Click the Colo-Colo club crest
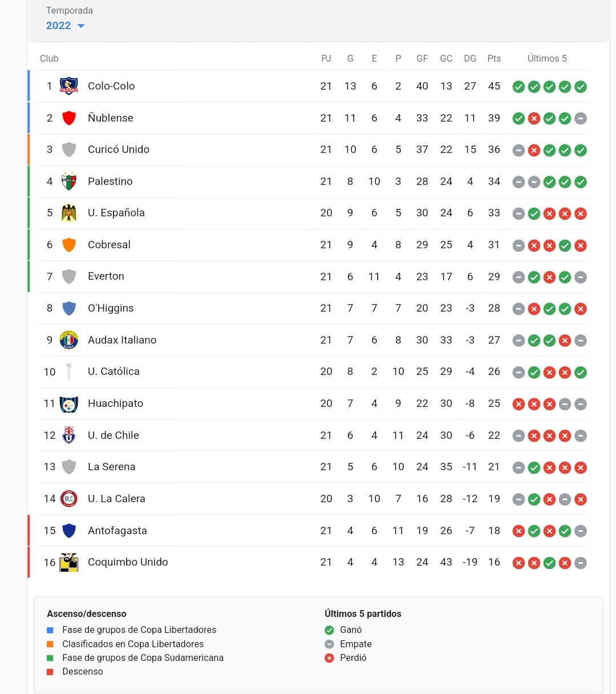This screenshot has height=694, width=616. pos(69,86)
